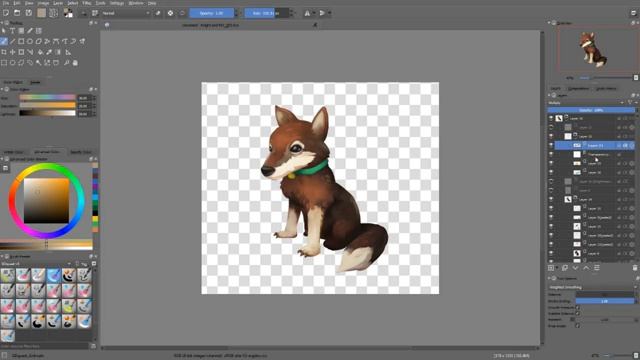This screenshot has width=640, height=360.
Task: Move the layer down in the stack
Action: tap(576, 268)
